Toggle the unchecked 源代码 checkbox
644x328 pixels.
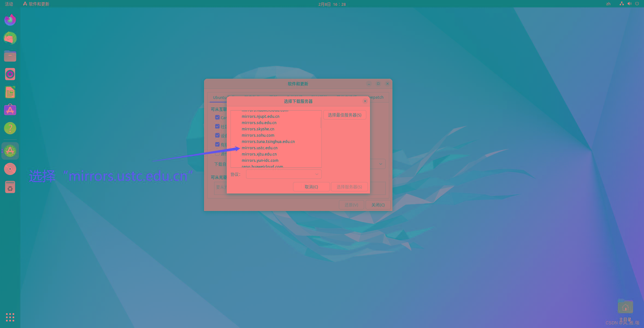coord(217,154)
